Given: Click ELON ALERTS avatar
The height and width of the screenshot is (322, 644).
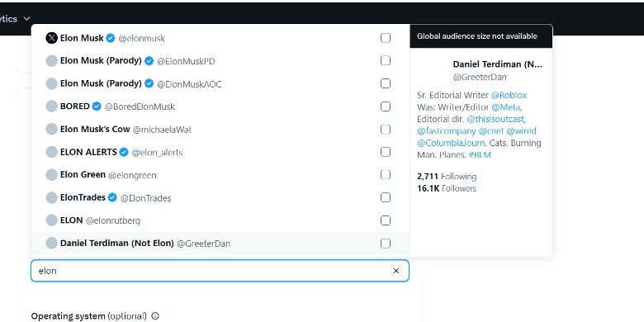Looking at the screenshot, I should pos(51,152).
